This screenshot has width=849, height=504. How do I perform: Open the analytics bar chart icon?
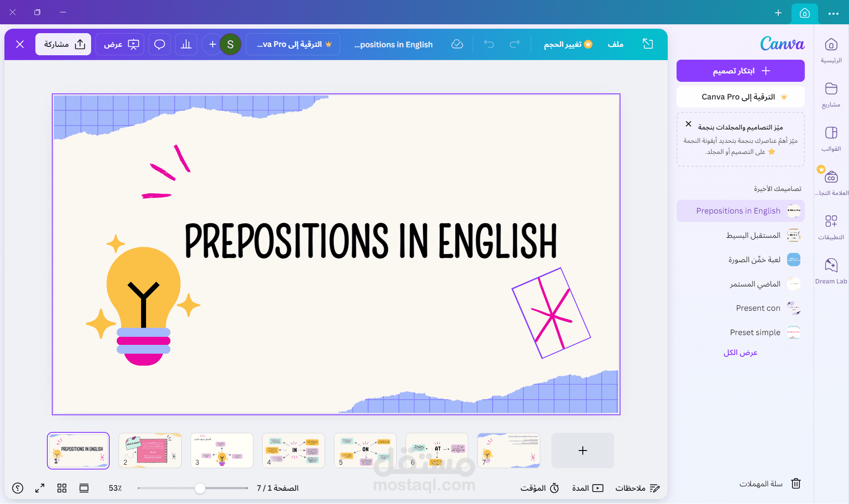(x=186, y=44)
